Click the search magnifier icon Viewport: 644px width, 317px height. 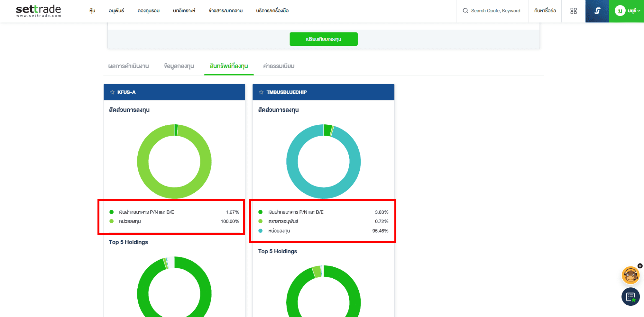click(465, 11)
